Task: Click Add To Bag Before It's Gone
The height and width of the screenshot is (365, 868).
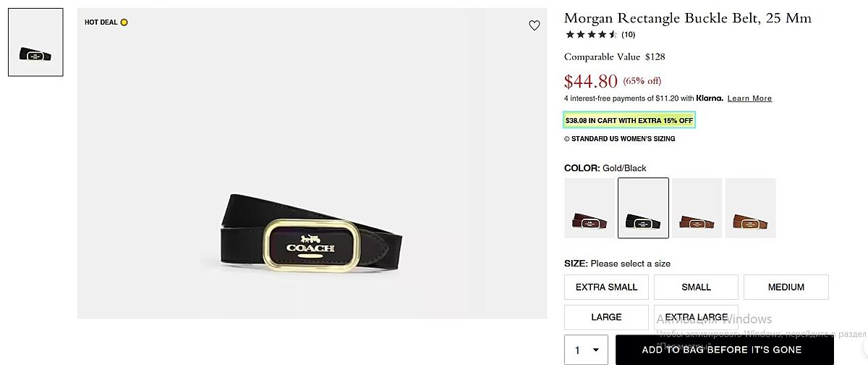Action: pos(722,350)
